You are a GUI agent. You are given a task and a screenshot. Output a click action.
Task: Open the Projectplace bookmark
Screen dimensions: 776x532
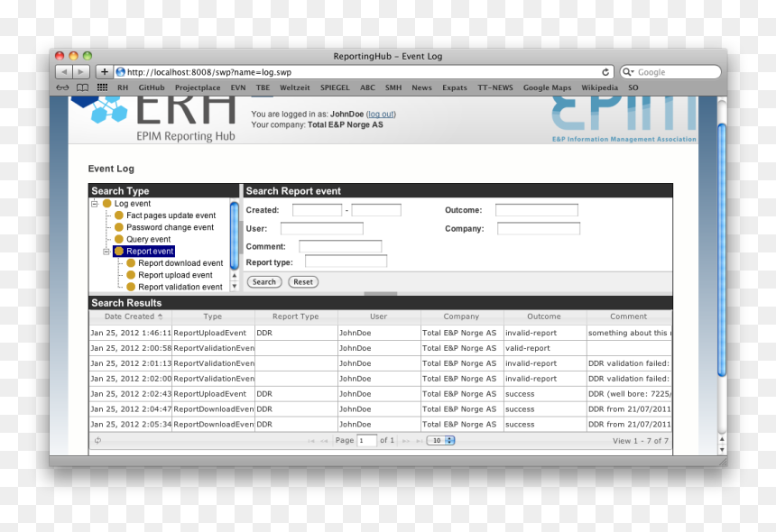pos(198,87)
